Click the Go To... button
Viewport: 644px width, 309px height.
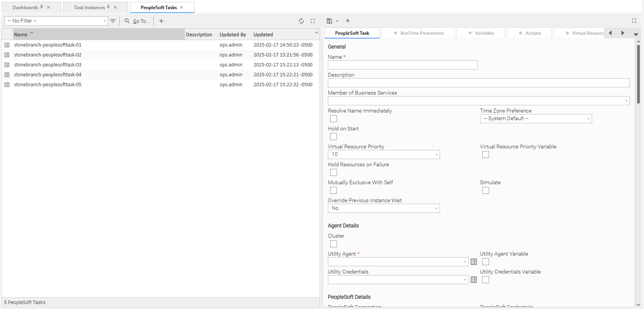pos(137,21)
